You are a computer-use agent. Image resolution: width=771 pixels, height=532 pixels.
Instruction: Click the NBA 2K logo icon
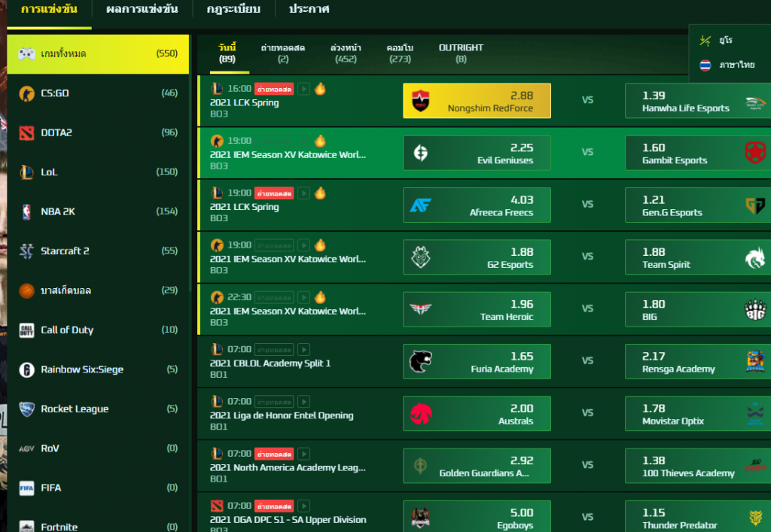click(x=26, y=211)
